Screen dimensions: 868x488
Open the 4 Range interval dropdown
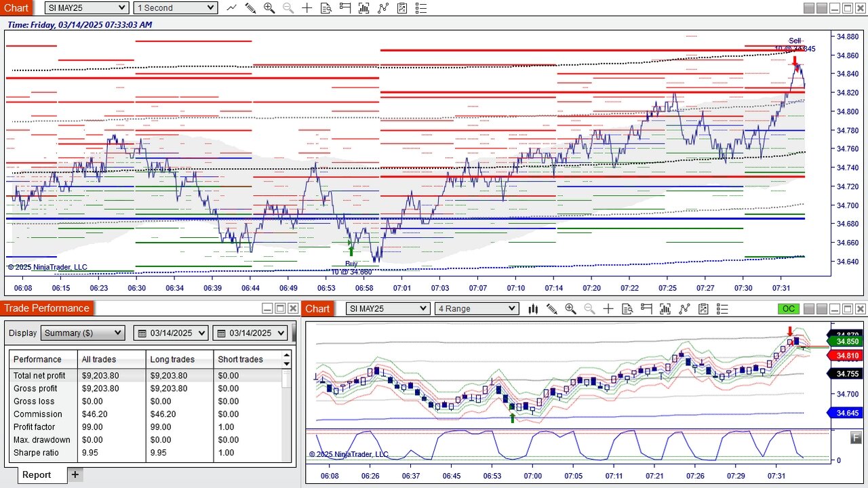477,308
